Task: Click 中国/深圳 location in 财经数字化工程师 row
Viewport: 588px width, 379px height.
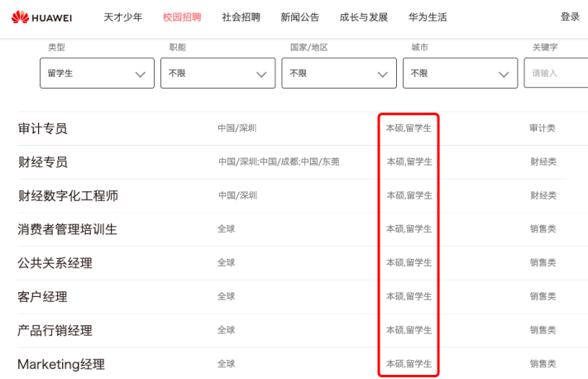Action: coord(237,195)
